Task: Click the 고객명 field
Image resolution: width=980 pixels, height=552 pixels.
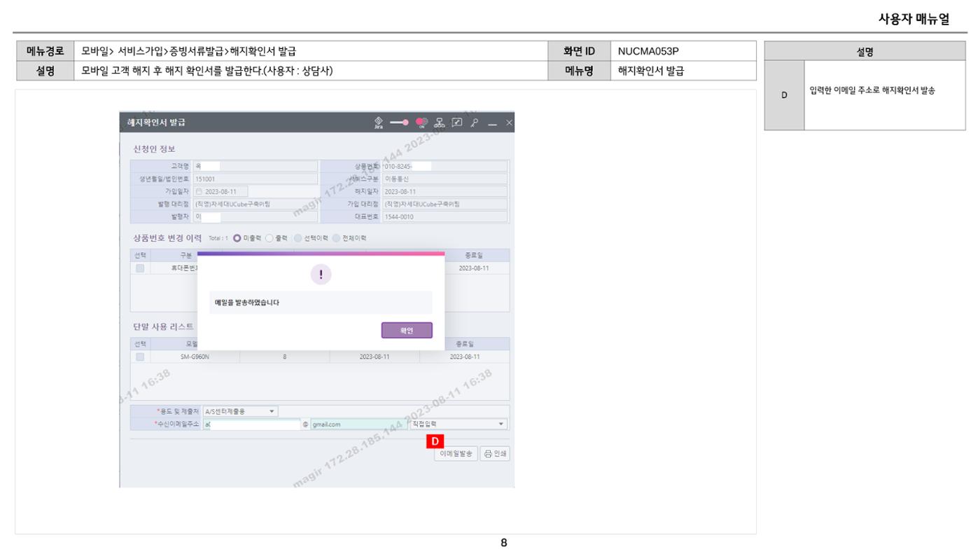Action: (x=255, y=166)
